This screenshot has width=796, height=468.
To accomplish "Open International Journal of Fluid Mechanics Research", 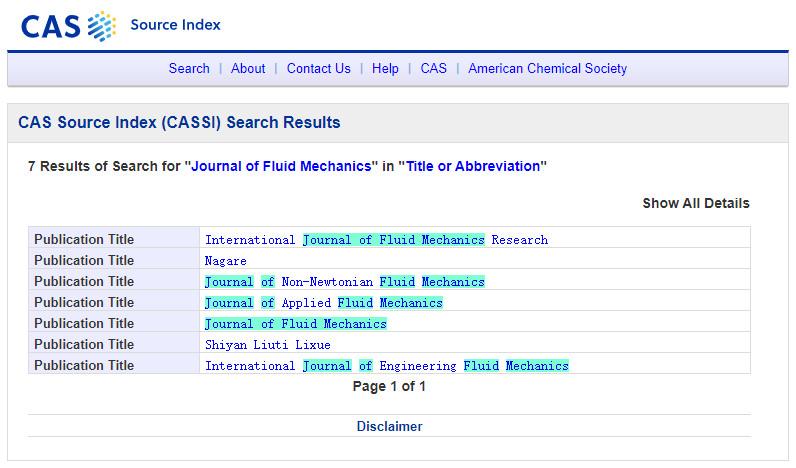I will pos(376,240).
